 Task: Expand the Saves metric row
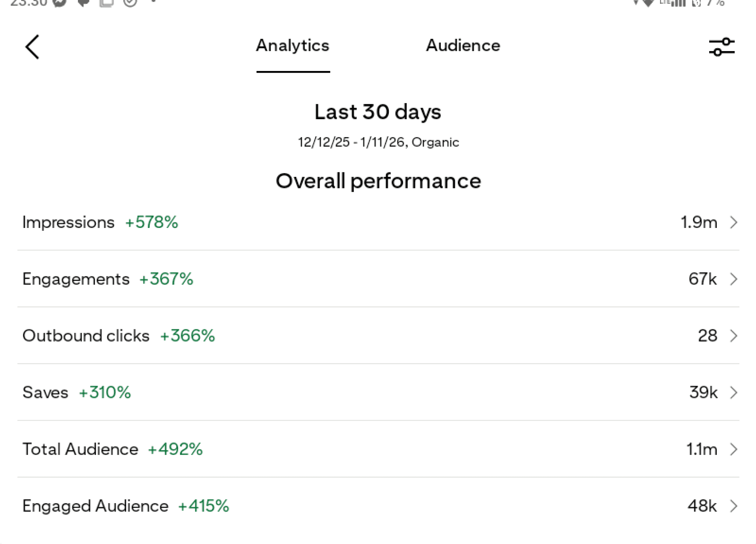click(734, 393)
